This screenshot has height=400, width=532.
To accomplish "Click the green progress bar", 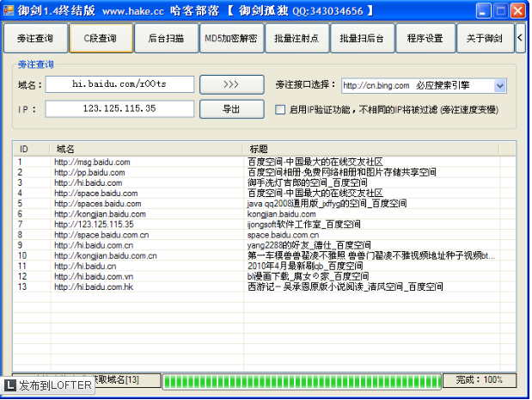I will coord(301,379).
